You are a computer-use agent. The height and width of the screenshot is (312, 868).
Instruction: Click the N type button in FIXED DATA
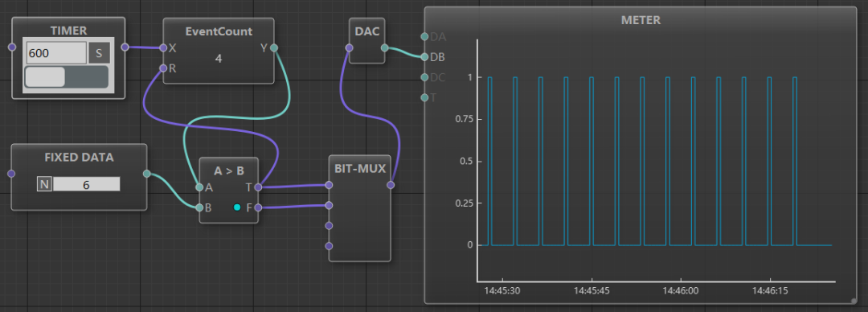[x=44, y=184]
